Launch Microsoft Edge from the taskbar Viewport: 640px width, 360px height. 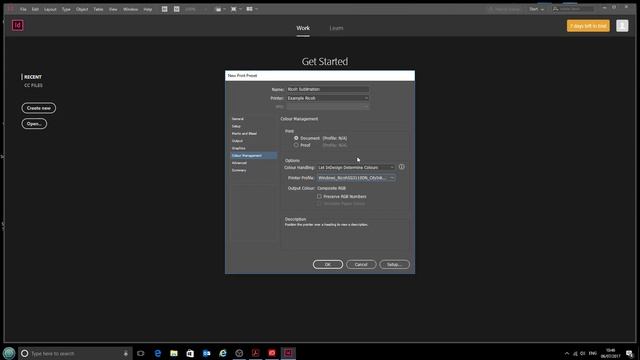(x=158, y=353)
